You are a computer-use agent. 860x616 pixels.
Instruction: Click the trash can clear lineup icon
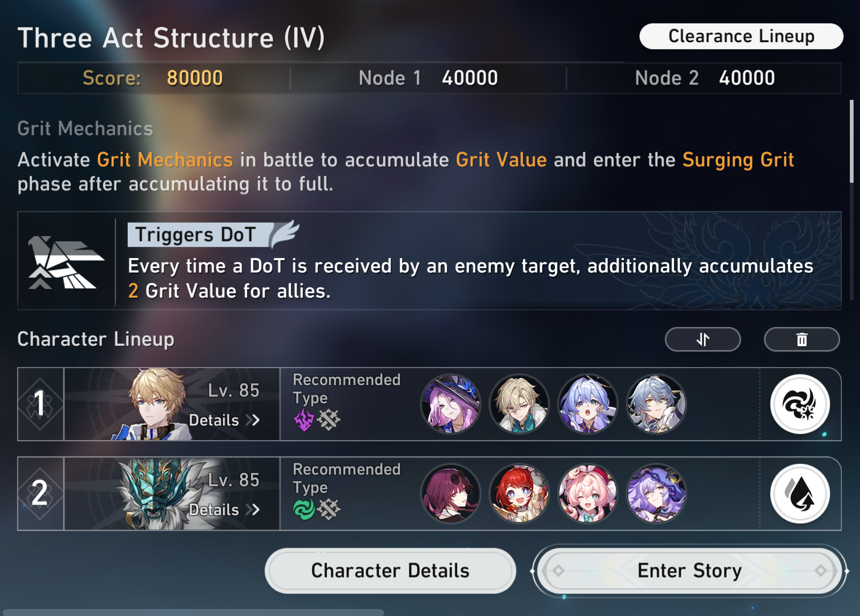pos(802,339)
